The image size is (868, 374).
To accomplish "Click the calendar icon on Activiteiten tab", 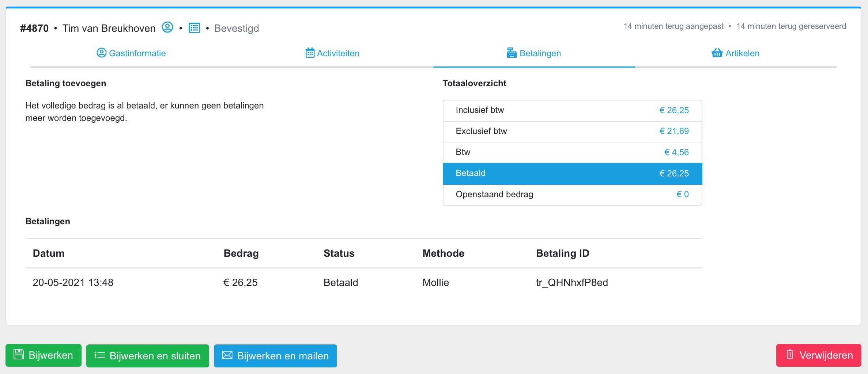I will pos(310,53).
